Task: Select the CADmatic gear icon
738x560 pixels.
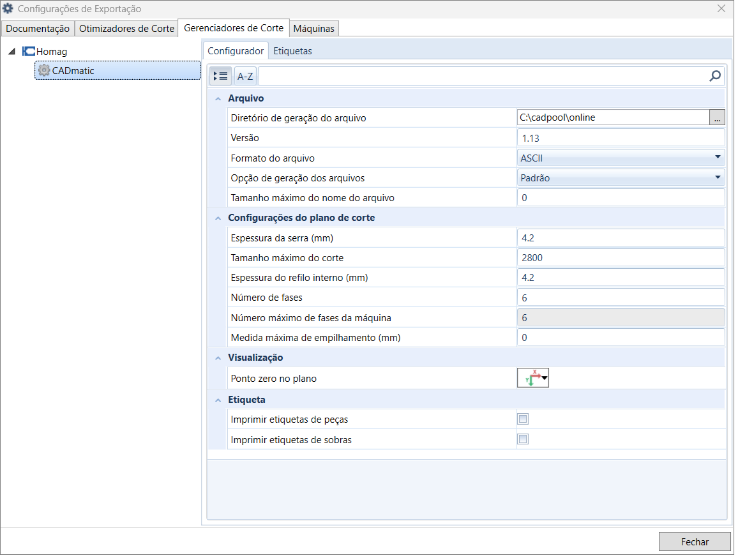Action: (x=43, y=70)
